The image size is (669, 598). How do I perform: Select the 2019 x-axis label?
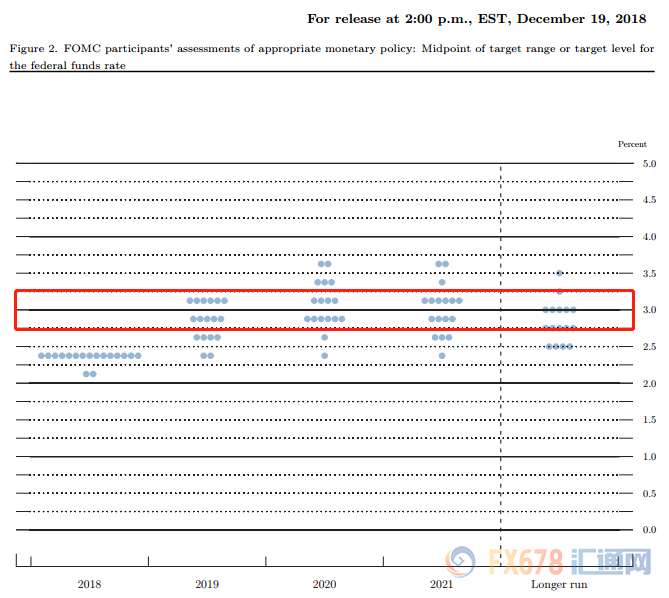207,584
